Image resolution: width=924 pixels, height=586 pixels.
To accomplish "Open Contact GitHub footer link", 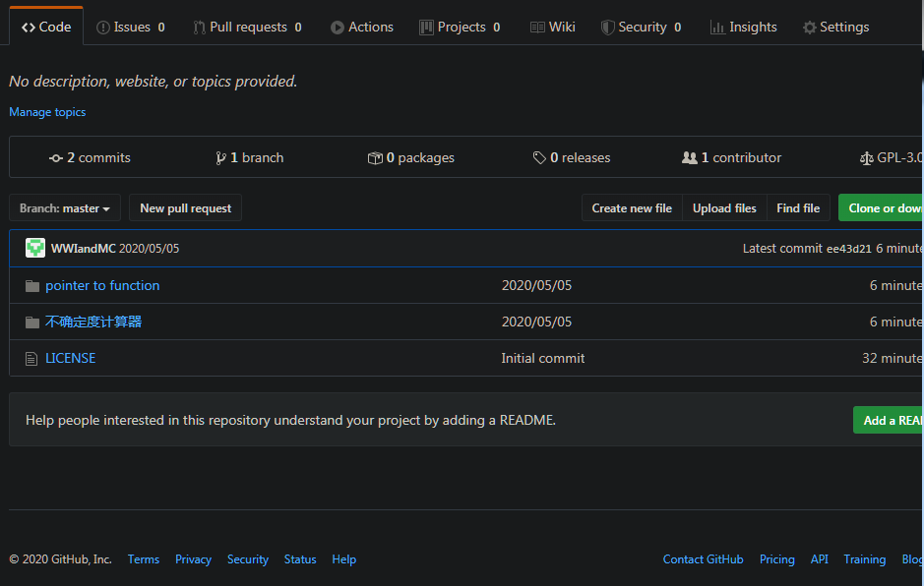I will 703,559.
